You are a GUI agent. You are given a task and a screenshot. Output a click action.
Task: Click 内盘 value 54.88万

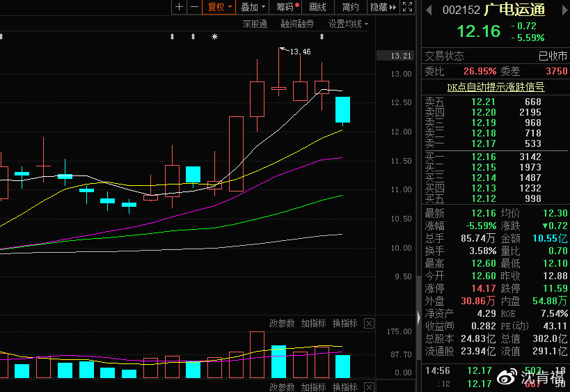550,301
